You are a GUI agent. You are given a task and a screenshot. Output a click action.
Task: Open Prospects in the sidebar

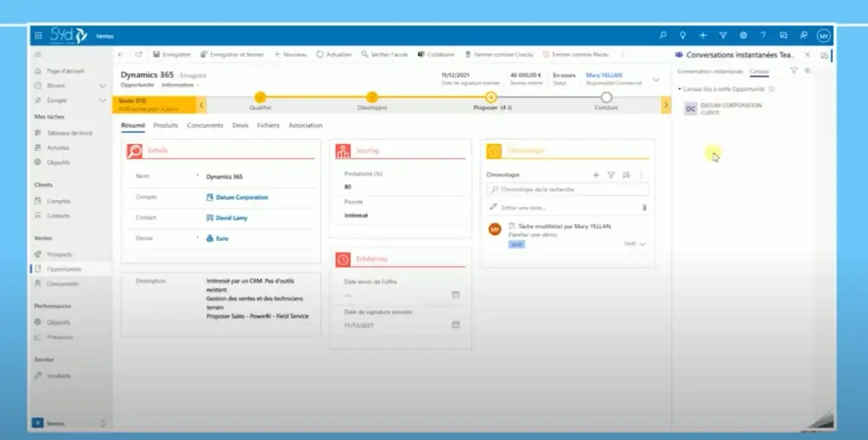coord(59,254)
